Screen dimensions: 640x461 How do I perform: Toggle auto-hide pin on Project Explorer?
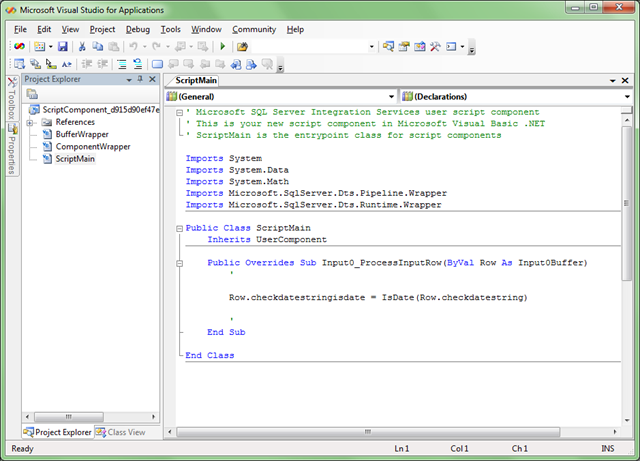point(140,79)
